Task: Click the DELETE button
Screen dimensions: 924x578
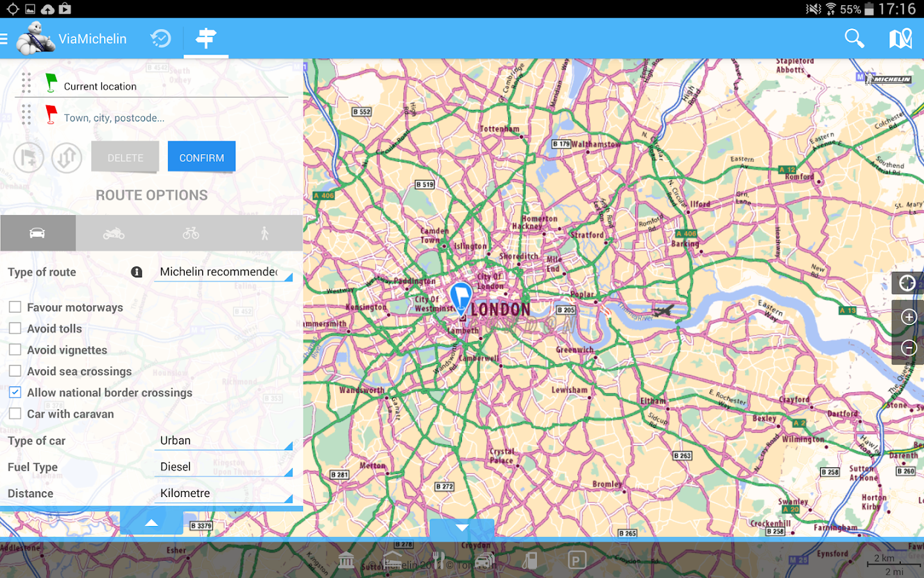Action: pos(125,157)
